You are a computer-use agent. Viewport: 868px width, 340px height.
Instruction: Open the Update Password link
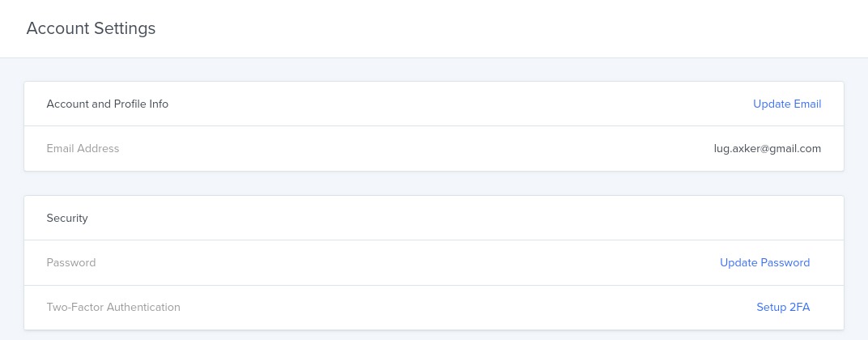pos(764,262)
